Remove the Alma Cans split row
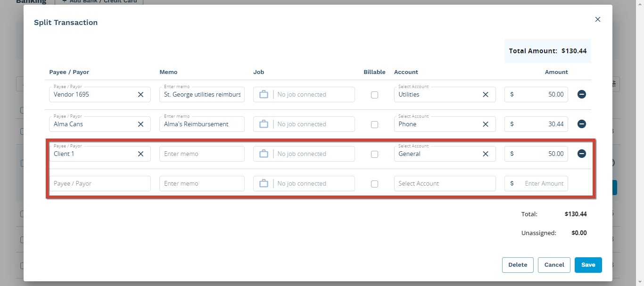 click(x=582, y=124)
